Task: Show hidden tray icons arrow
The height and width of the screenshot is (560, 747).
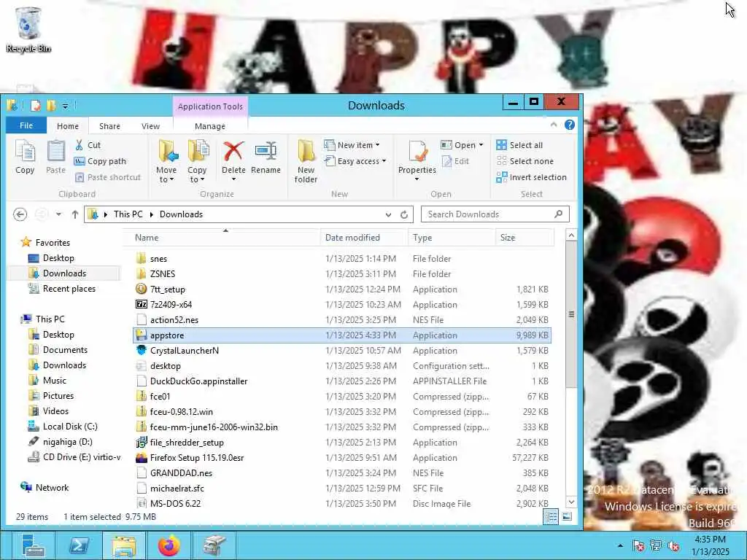Action: (620, 545)
